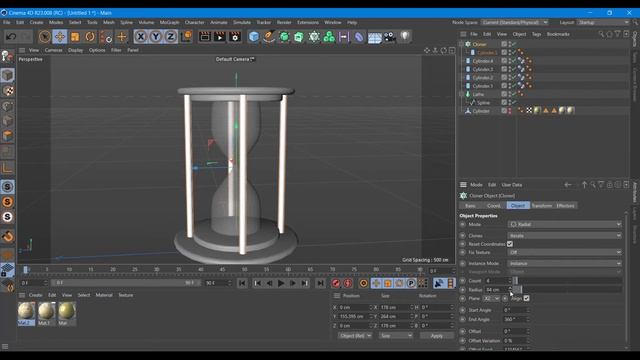This screenshot has height=360, width=640.
Task: Open Edit Render Settings icon
Action: [x=235, y=37]
